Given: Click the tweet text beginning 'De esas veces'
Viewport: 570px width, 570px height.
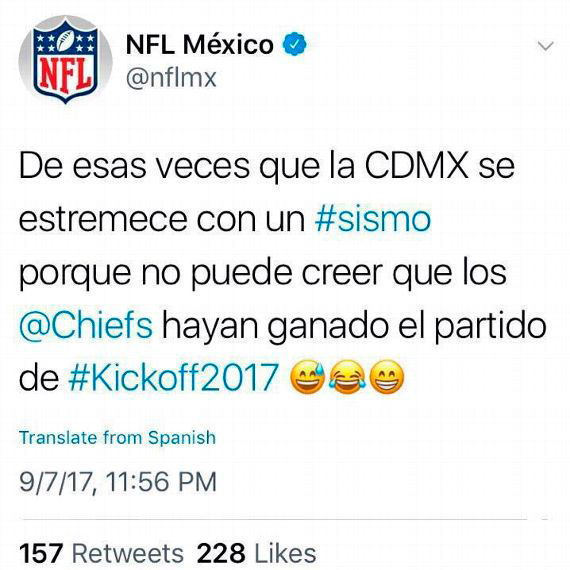Looking at the screenshot, I should [283, 273].
